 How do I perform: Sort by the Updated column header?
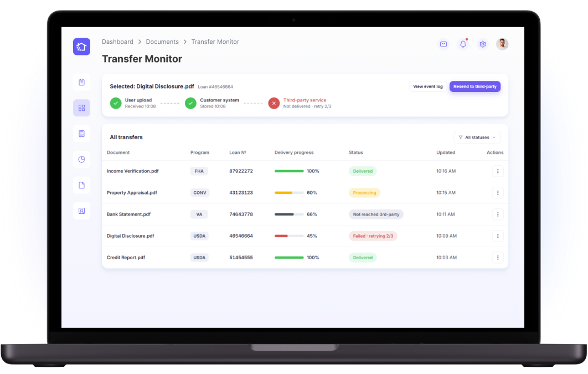[446, 153]
